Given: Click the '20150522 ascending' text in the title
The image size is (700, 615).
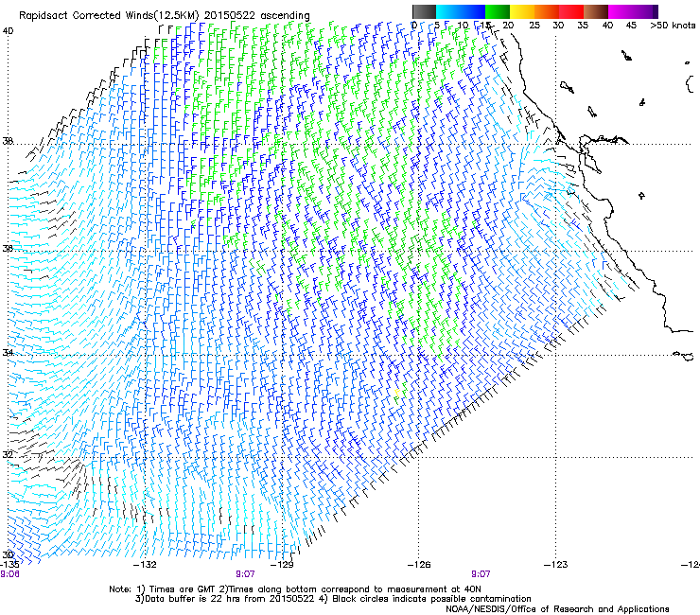Looking at the screenshot, I should click(256, 16).
